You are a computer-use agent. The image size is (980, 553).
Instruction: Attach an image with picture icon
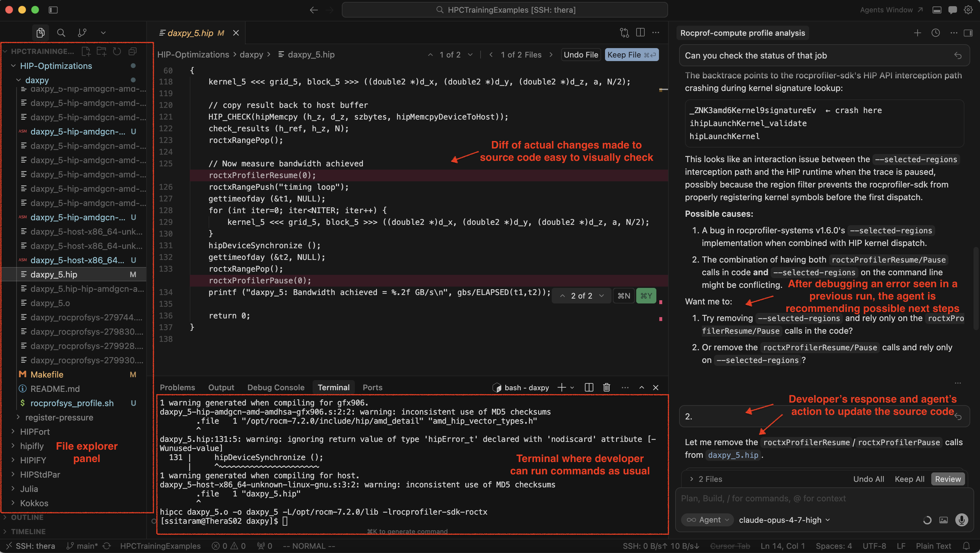[943, 520]
